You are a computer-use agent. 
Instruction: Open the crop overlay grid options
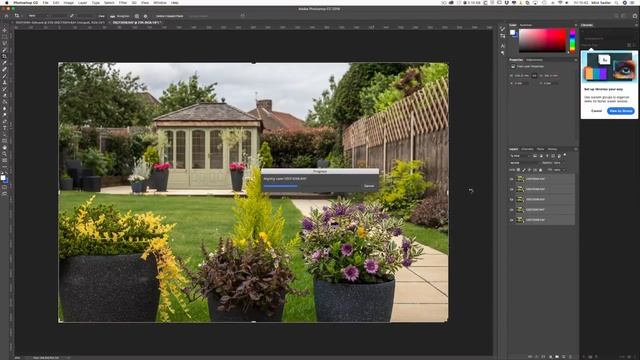(x=137, y=16)
